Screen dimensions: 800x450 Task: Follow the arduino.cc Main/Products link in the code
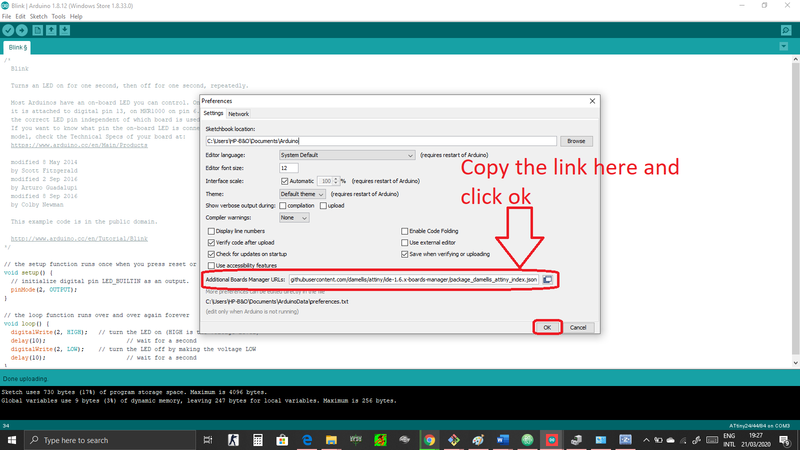coord(79,145)
